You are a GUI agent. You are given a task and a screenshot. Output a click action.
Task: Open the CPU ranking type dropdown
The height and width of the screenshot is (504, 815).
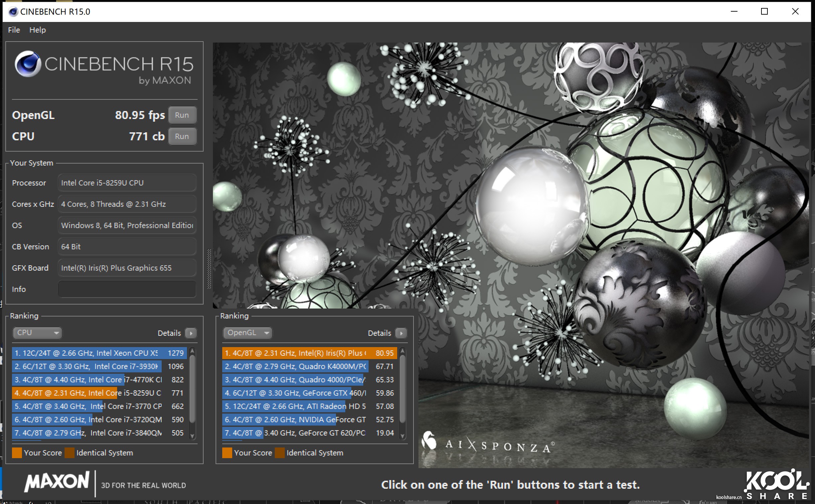tap(37, 333)
